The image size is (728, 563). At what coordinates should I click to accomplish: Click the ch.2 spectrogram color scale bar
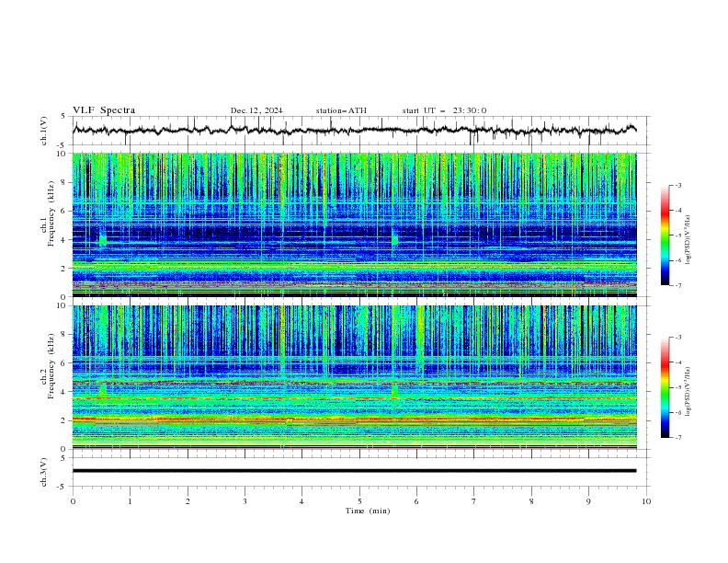665,387
